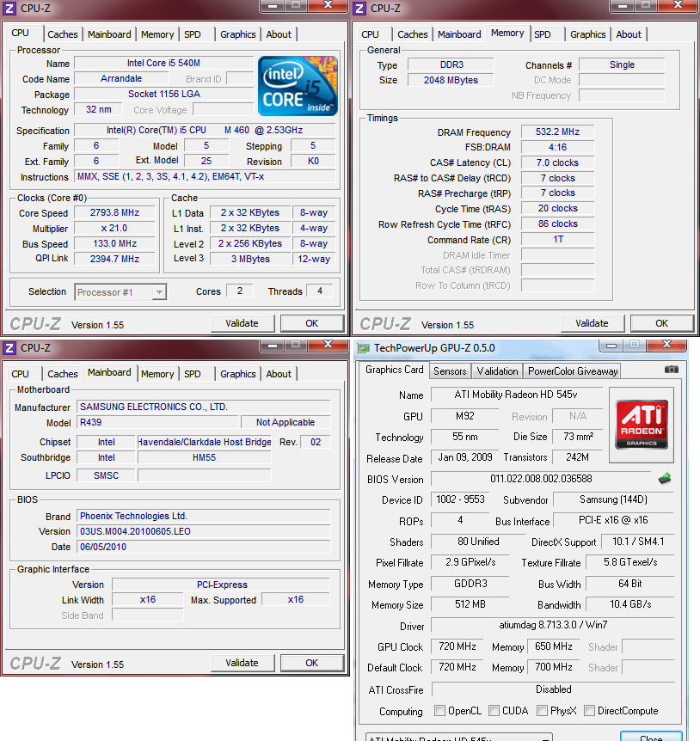Click the CAS# Latency value 7.0 clocks

(x=558, y=162)
